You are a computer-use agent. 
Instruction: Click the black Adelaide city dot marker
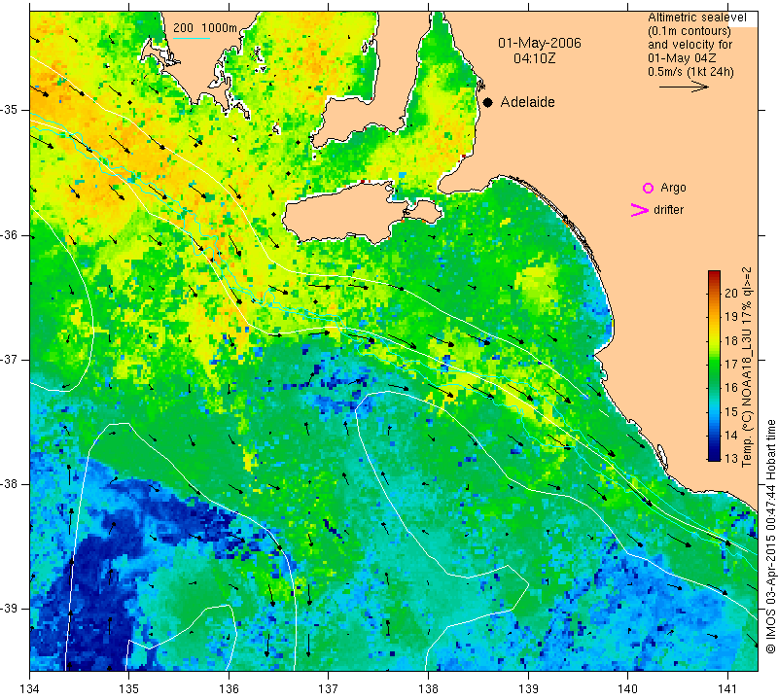coord(488,102)
